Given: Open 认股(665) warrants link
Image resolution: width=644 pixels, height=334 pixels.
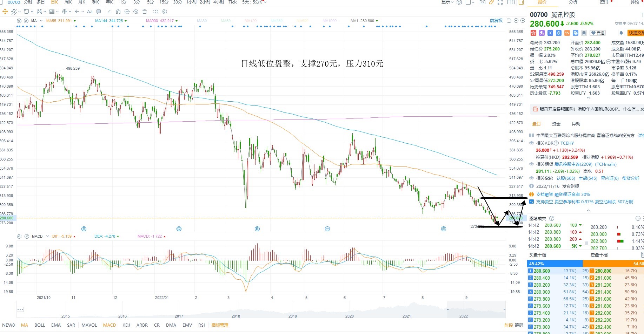Looking at the screenshot, I should (x=566, y=178).
